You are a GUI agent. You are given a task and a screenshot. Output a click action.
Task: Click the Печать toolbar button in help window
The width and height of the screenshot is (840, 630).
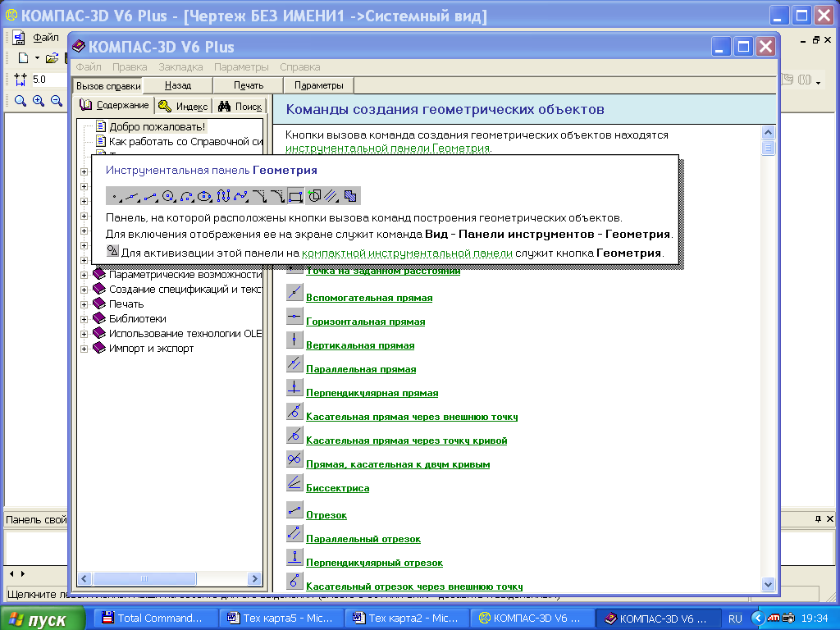(x=249, y=85)
